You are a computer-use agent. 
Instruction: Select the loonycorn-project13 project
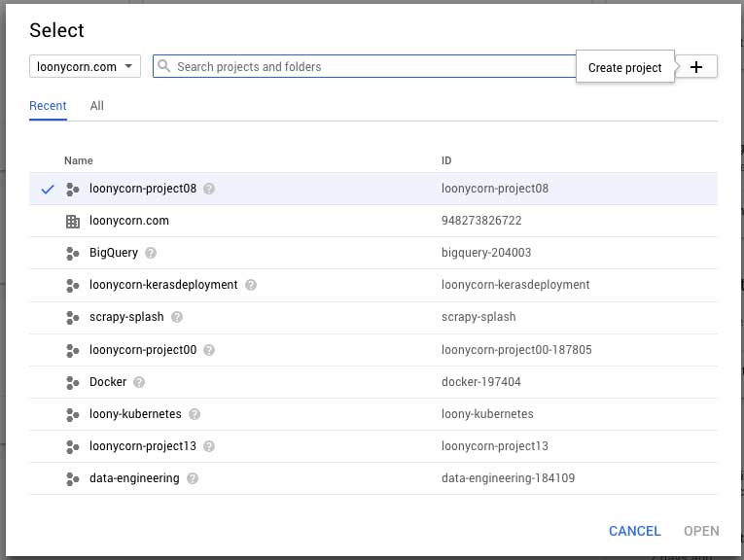pos(143,446)
